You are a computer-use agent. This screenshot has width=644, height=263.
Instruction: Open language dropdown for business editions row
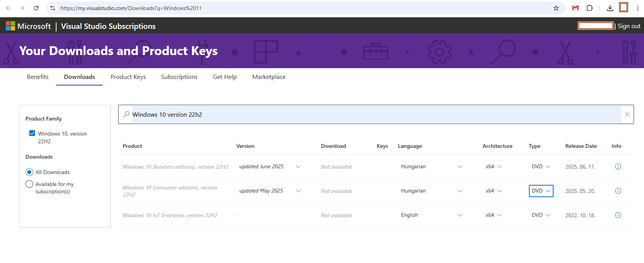(432, 167)
